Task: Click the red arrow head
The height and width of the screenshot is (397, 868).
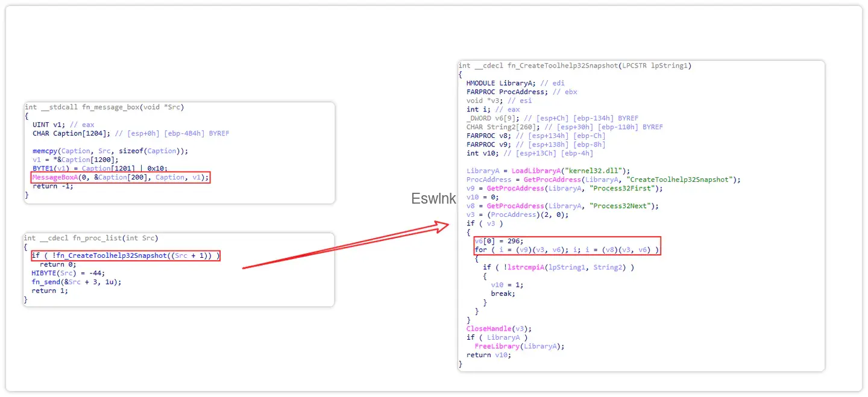Action: (442, 226)
